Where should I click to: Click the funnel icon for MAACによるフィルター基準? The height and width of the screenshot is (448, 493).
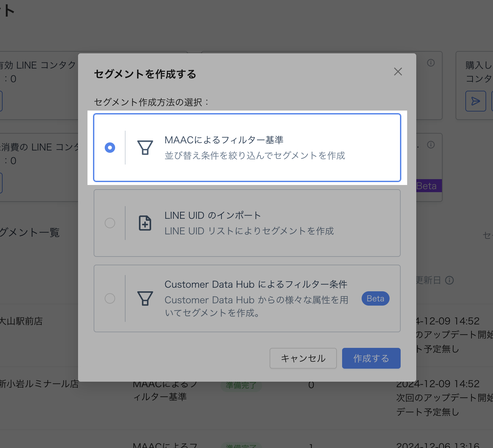tap(145, 148)
